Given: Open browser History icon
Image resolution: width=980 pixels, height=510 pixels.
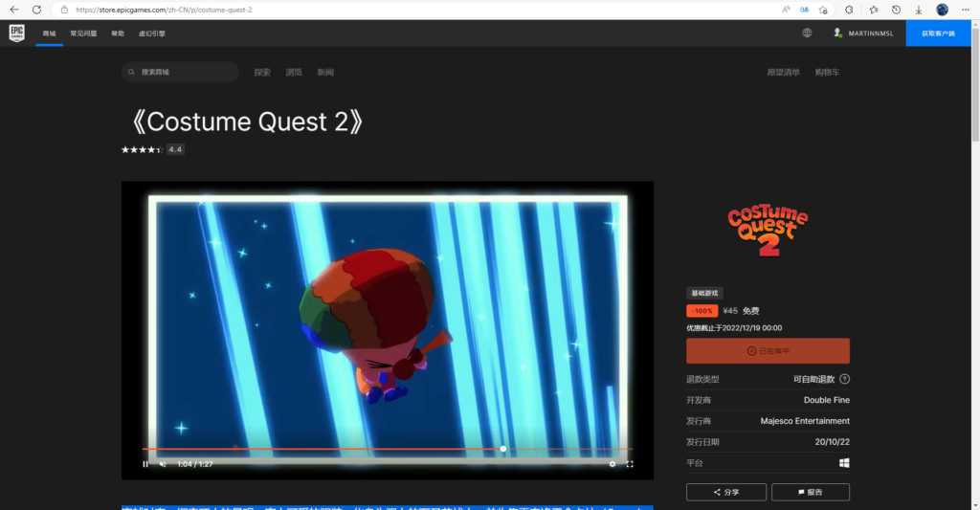Looking at the screenshot, I should point(896,10).
